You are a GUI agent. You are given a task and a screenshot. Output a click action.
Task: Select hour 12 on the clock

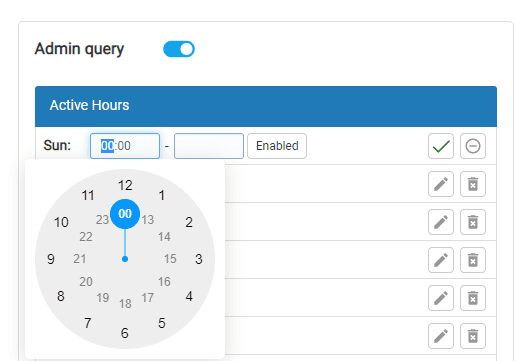click(125, 185)
